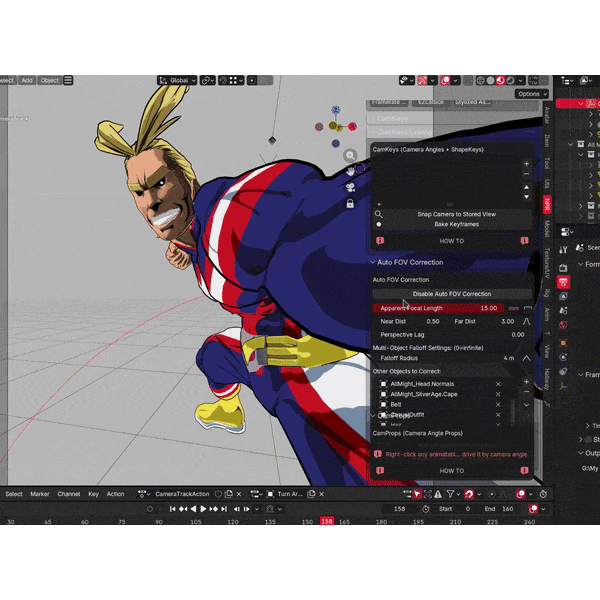Viewport: 600px width, 600px height.
Task: Play animation forward in timeline
Action: click(203, 509)
